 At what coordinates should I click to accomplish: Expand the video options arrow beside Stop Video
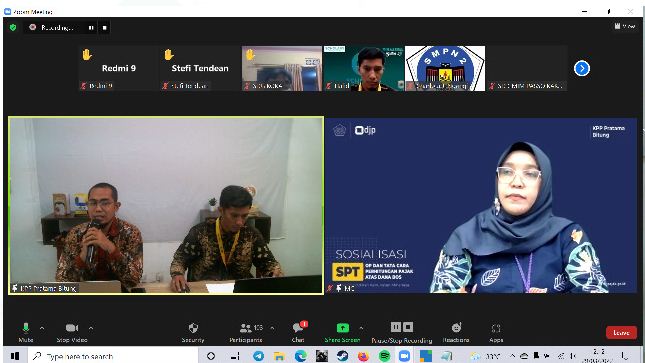pyautogui.click(x=91, y=328)
